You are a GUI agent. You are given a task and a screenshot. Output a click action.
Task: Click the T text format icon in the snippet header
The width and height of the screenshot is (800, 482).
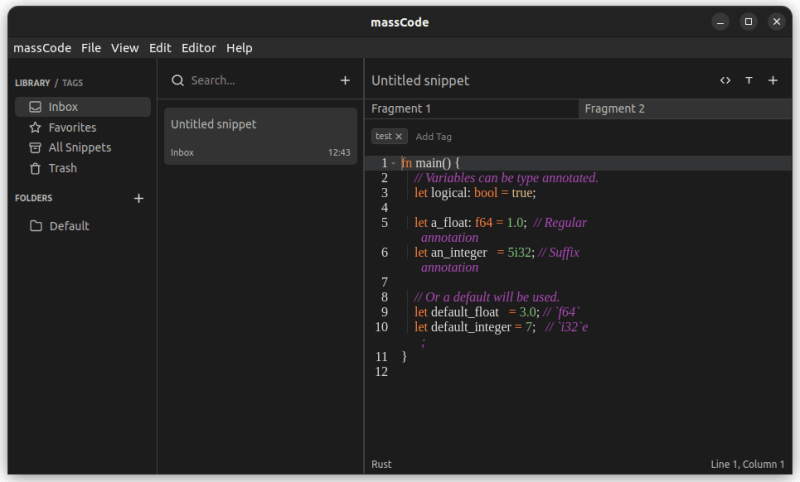pos(749,80)
